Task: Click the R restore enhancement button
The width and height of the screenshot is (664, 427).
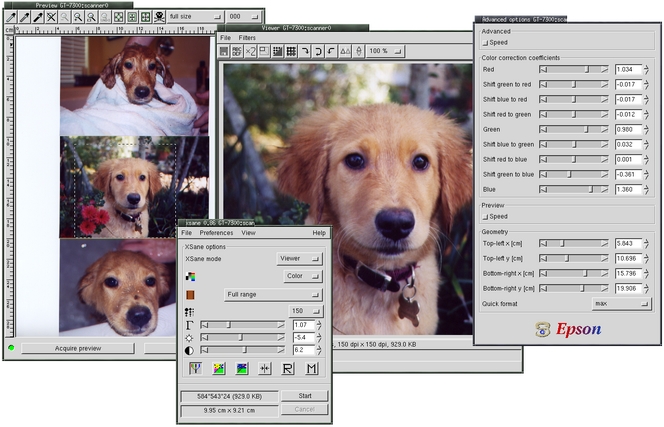Action: [x=288, y=369]
